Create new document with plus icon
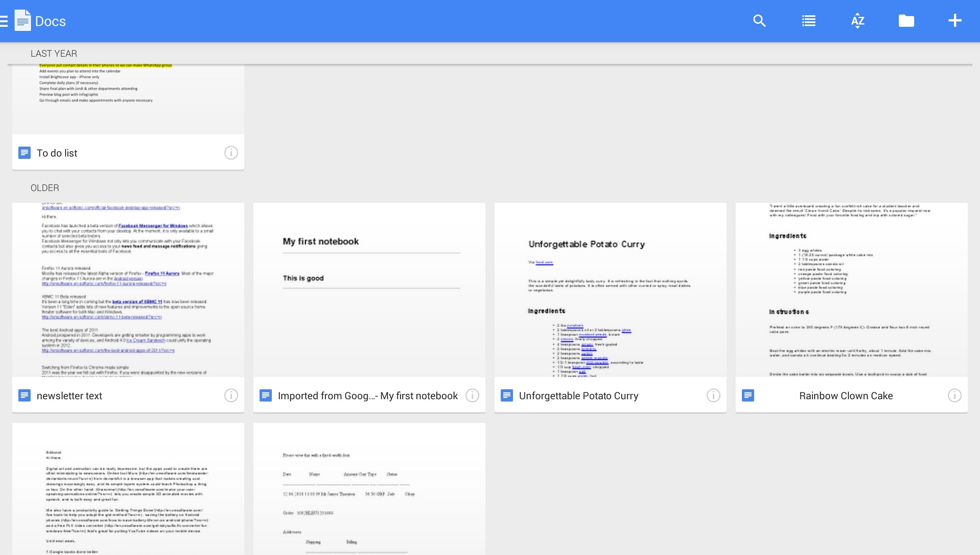Viewport: 980px width, 555px height. click(955, 21)
